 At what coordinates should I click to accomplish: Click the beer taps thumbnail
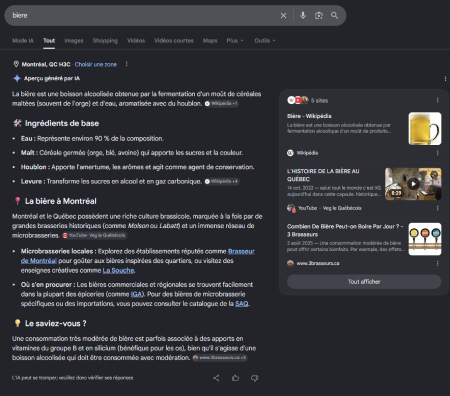425,239
